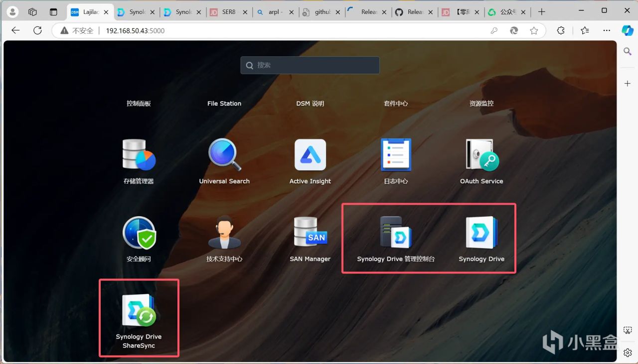Open a new browser tab
638x364 pixels.
point(542,11)
